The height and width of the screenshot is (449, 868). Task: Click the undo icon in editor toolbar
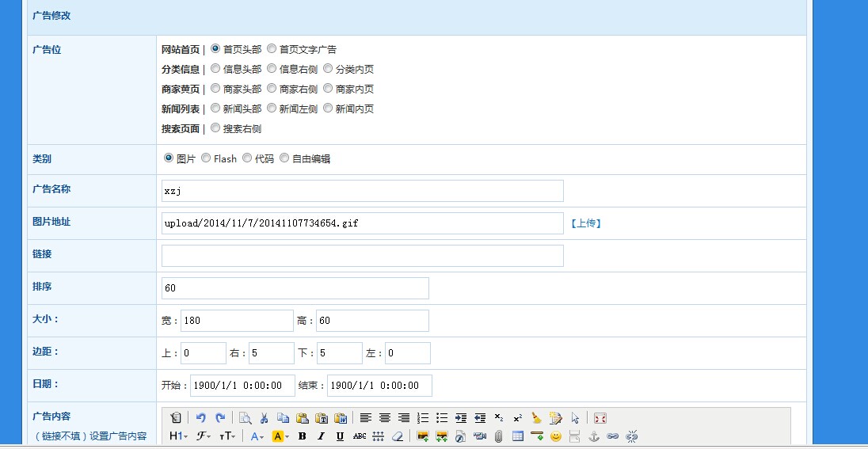201,418
